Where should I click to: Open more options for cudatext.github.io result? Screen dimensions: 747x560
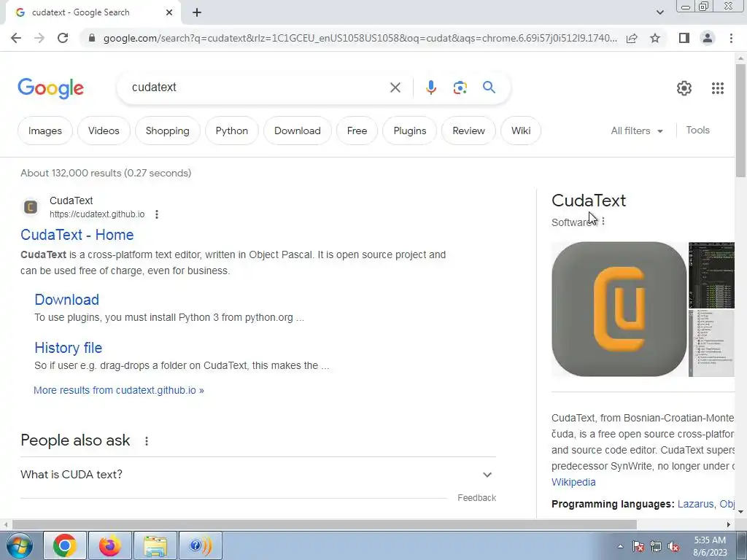[x=157, y=215]
